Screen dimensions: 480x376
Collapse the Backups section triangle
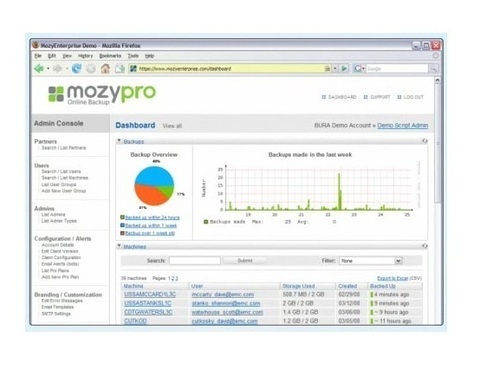tap(119, 141)
